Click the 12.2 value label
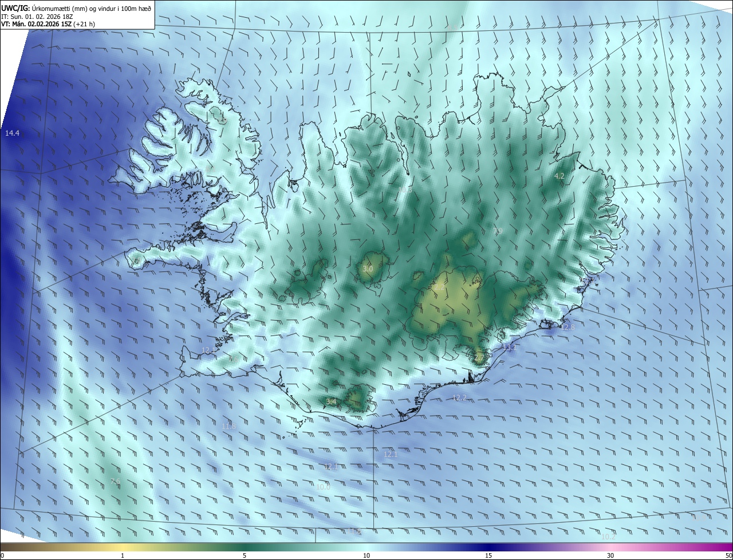733x560 pixels. point(459,397)
